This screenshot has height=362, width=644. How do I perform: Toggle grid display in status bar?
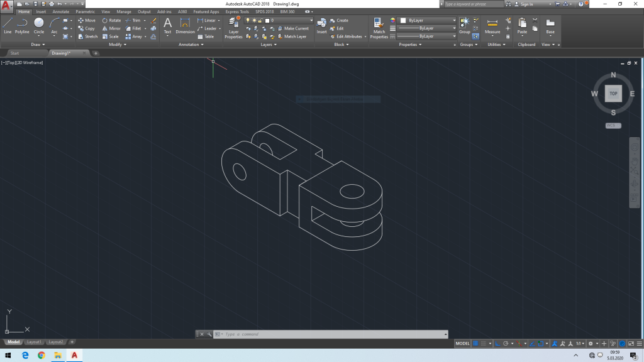475,344
